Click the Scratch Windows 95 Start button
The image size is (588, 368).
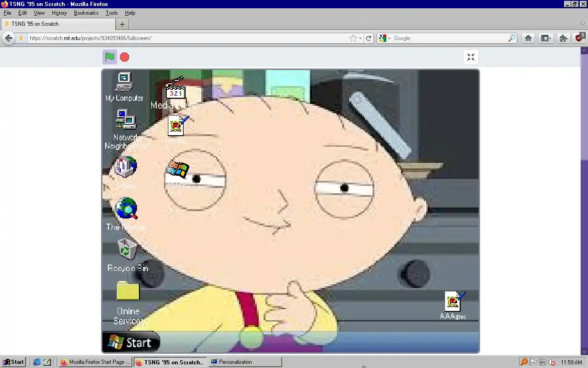coord(131,342)
